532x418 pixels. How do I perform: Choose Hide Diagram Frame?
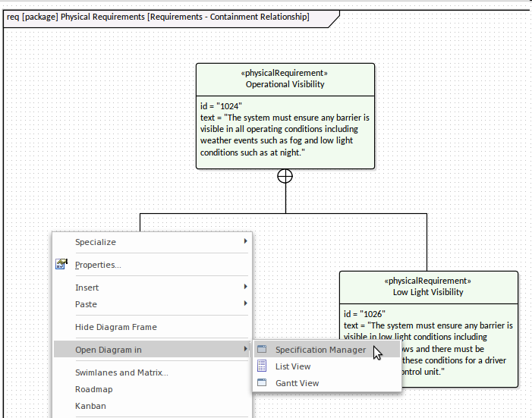(116, 327)
